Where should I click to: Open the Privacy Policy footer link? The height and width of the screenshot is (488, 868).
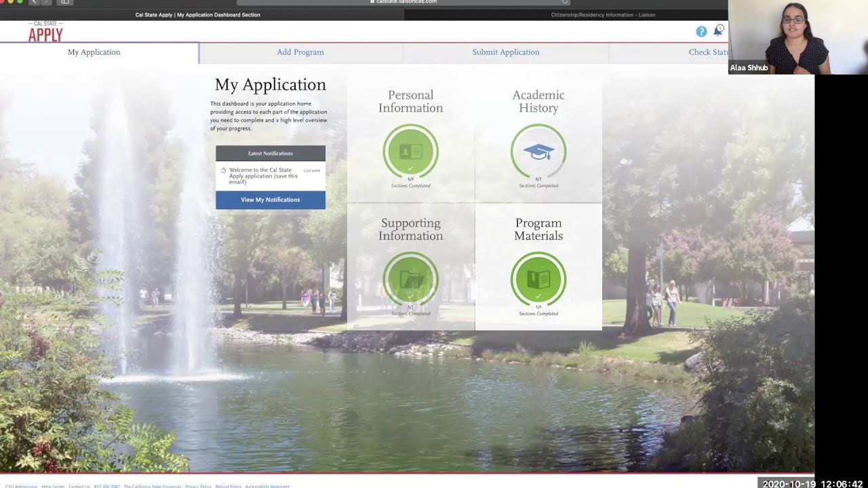click(x=198, y=486)
